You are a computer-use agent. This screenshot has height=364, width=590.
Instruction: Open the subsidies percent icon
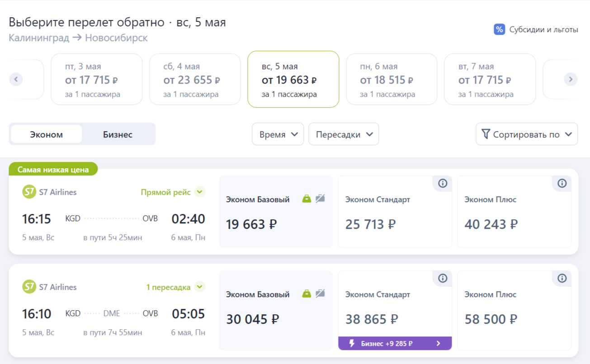coord(499,30)
